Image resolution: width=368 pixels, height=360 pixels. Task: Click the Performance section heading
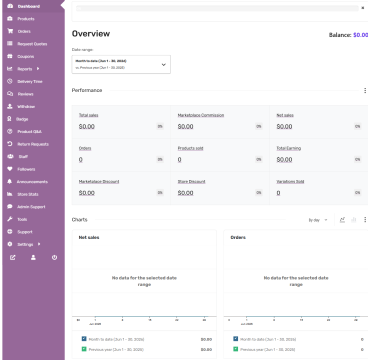tap(87, 90)
